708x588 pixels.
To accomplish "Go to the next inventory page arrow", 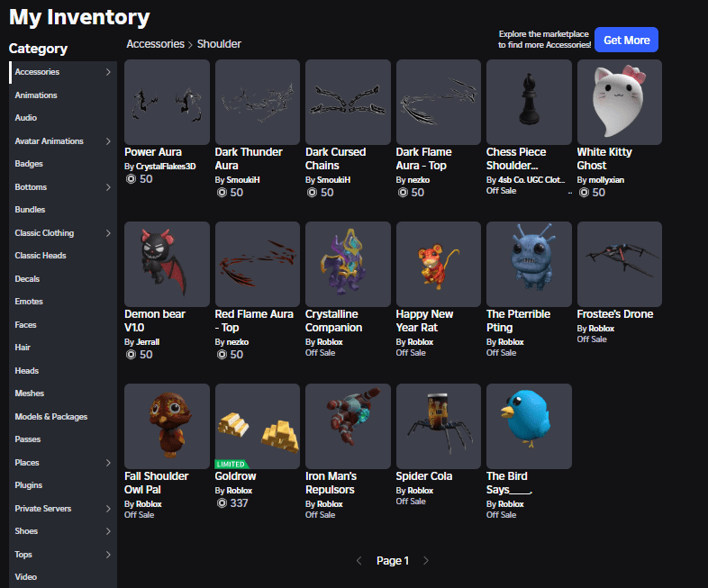I will [x=426, y=561].
